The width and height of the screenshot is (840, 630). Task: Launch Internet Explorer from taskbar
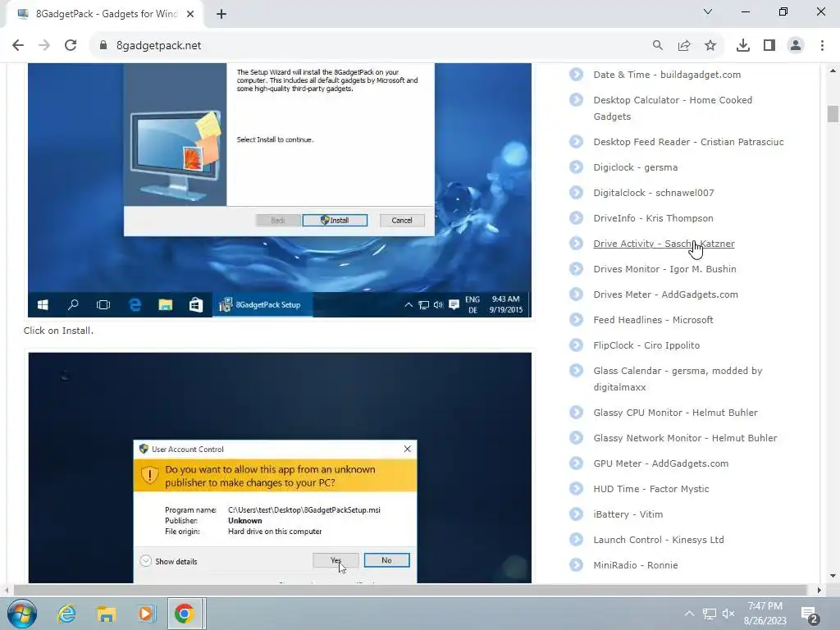coord(66,614)
